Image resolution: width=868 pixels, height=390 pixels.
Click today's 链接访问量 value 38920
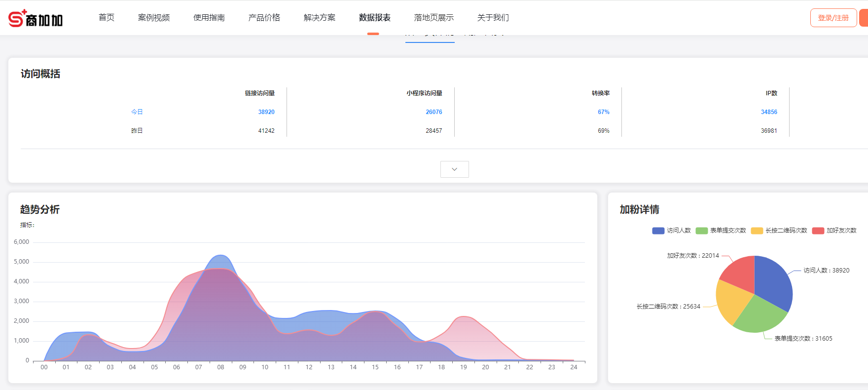click(266, 112)
